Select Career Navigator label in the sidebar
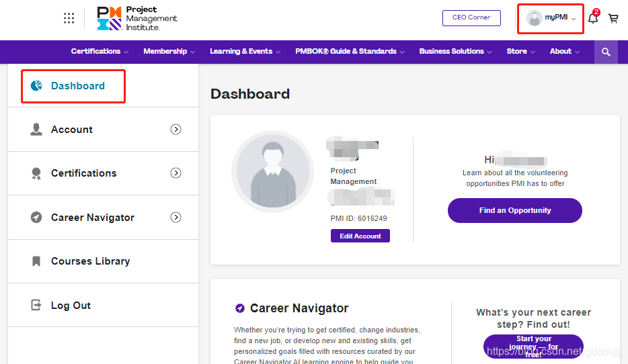This screenshot has height=364, width=628. pos(93,218)
